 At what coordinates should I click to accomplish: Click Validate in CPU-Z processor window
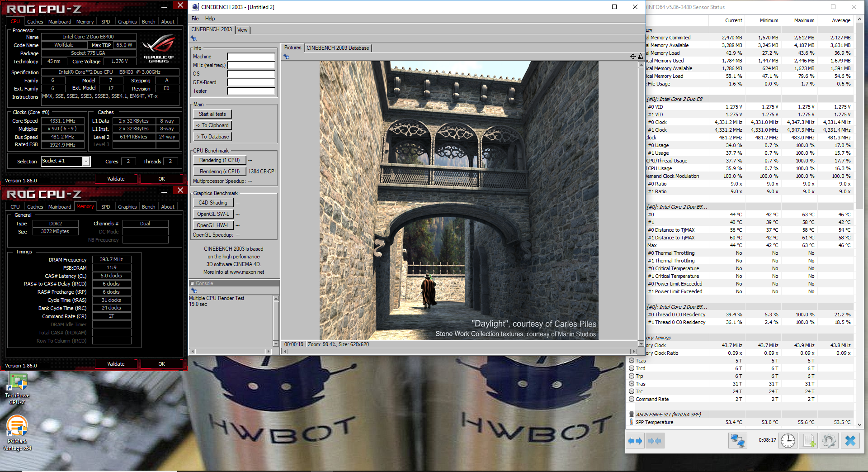point(116,179)
